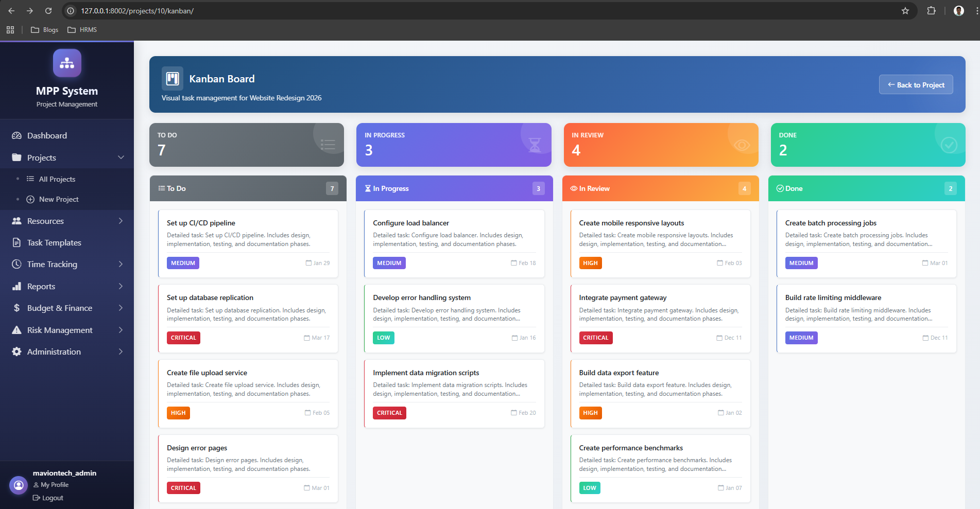
Task: Select All Projects under Projects
Action: click(x=57, y=179)
